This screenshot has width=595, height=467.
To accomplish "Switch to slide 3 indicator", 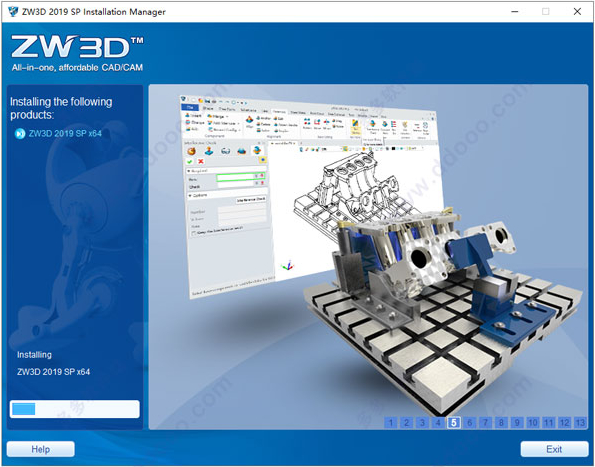I will pyautogui.click(x=422, y=423).
